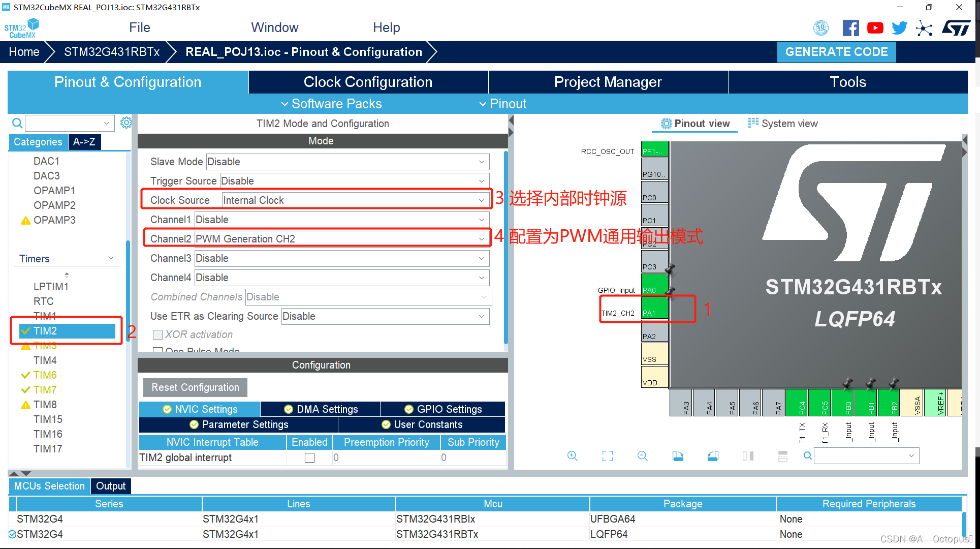Open the Channel3 dropdown

click(x=342, y=258)
